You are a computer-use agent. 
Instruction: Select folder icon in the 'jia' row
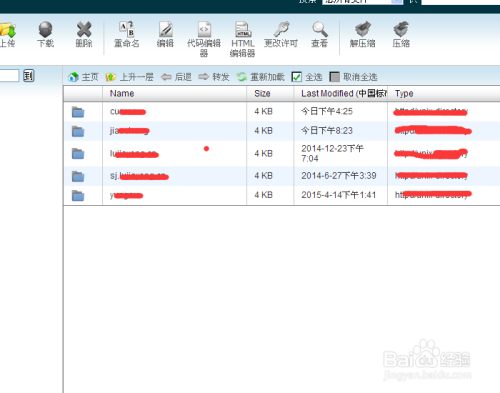coord(78,131)
